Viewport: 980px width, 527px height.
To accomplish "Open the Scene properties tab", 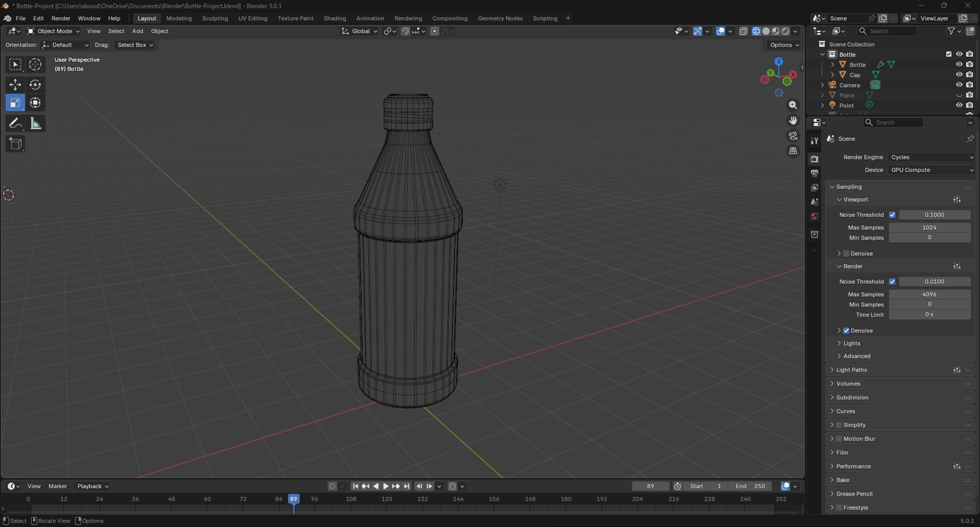I will click(815, 202).
